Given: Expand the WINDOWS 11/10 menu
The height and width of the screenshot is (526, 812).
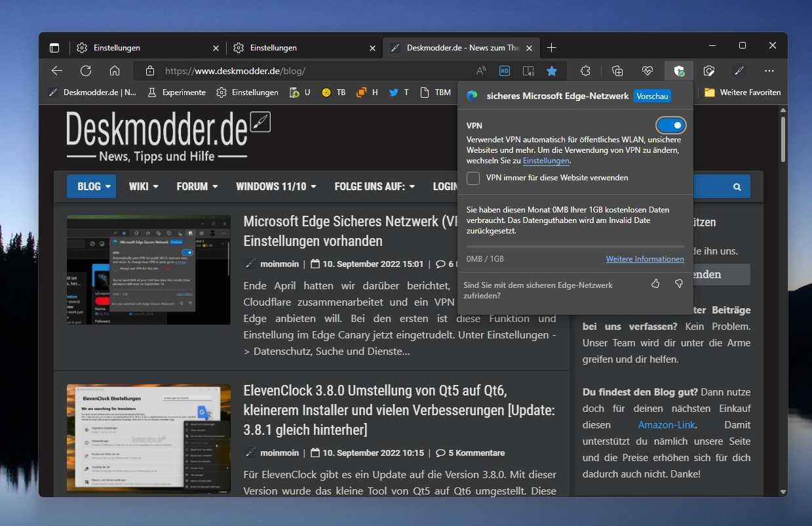Looking at the screenshot, I should pos(276,186).
